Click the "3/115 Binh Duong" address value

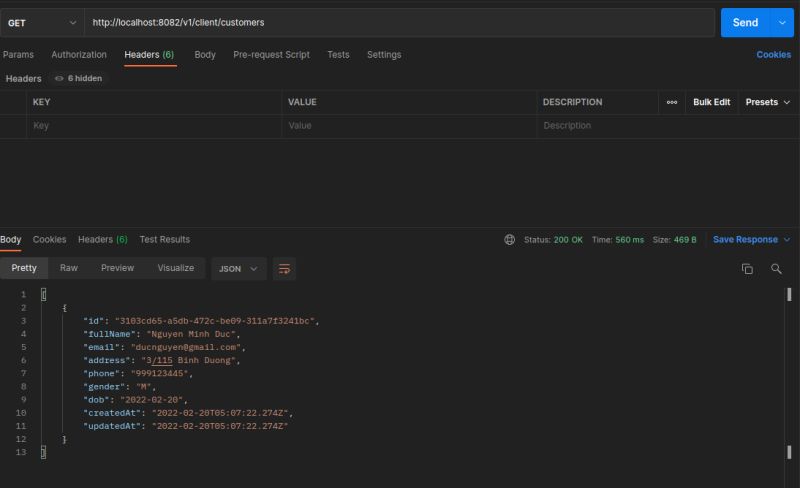[x=188, y=360]
